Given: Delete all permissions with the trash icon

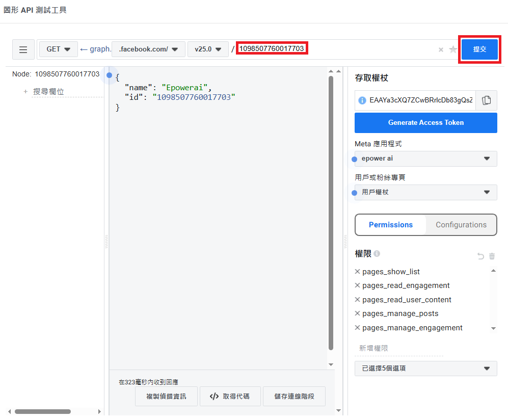Looking at the screenshot, I should point(492,256).
